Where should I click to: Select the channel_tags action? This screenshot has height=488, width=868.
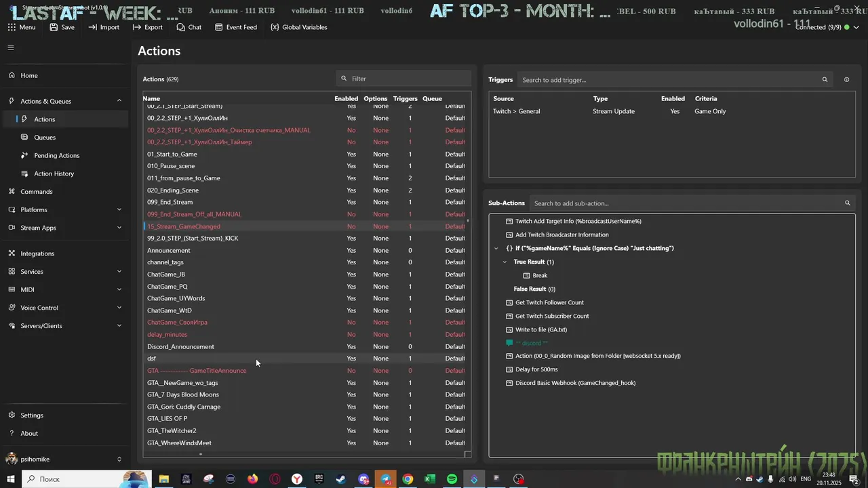304,262
